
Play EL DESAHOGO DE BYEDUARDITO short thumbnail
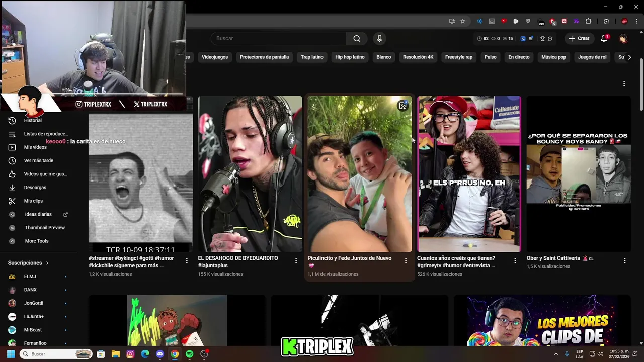[x=250, y=174]
